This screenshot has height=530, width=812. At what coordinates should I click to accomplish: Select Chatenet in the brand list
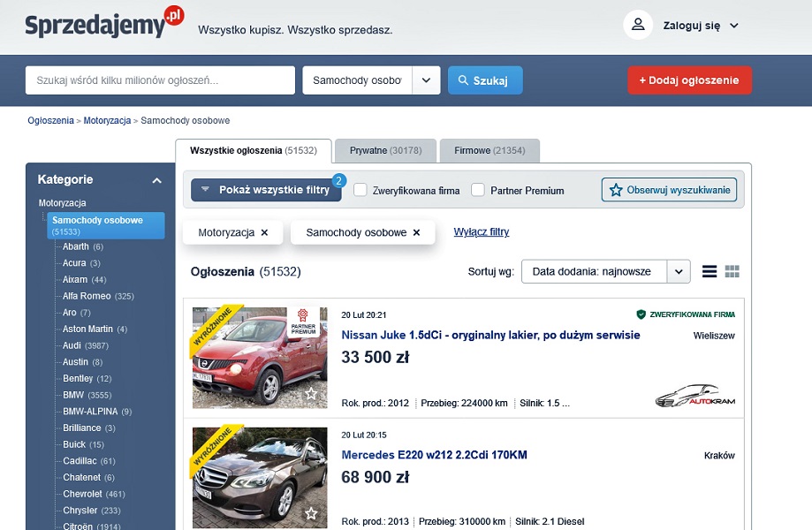[88, 477]
